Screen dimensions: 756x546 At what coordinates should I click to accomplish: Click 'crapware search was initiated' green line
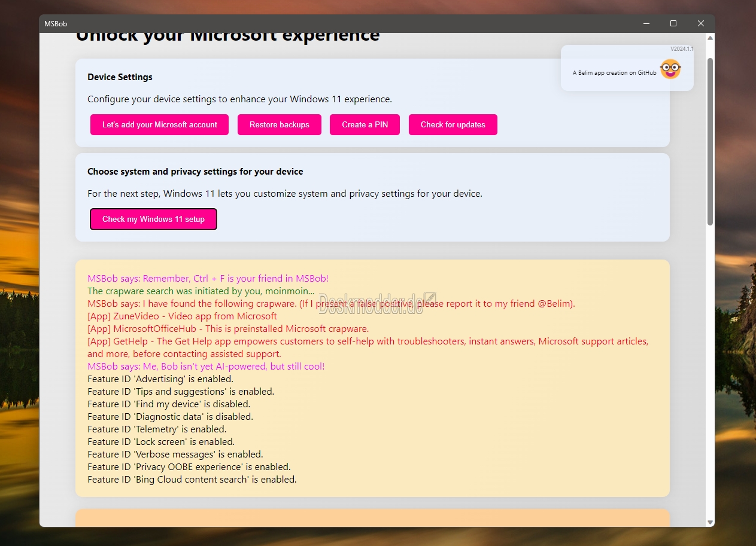click(x=201, y=291)
